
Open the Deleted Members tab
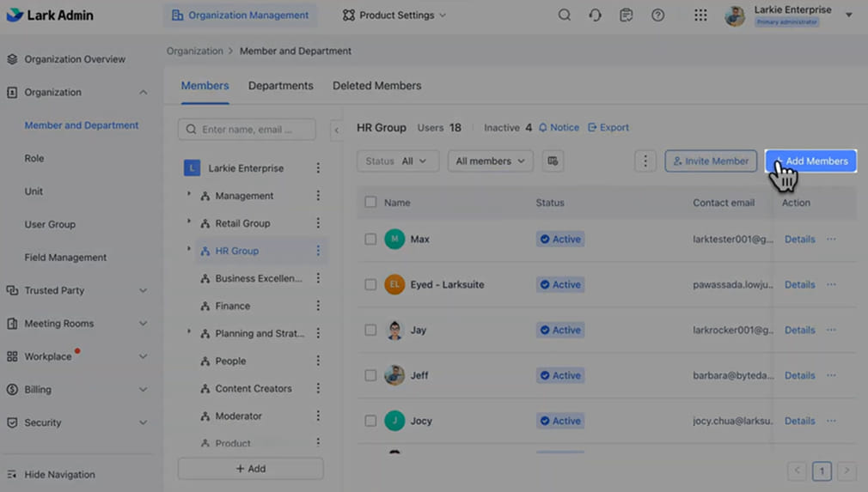tap(376, 86)
